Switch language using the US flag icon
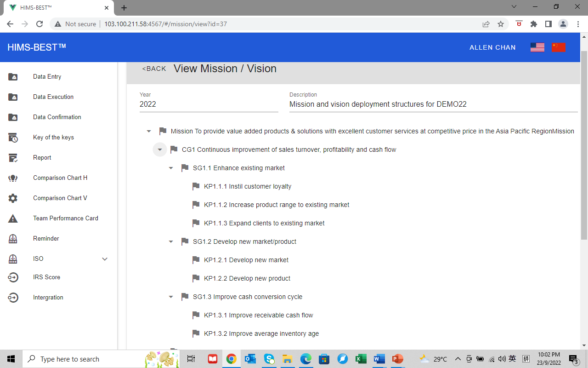The image size is (588, 368). [x=537, y=47]
